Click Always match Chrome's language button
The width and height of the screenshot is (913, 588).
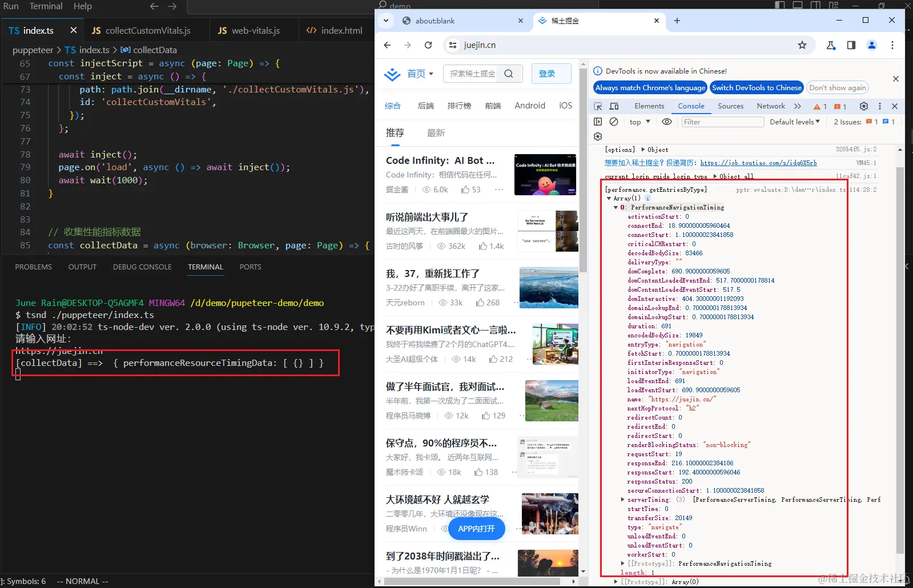click(x=650, y=88)
